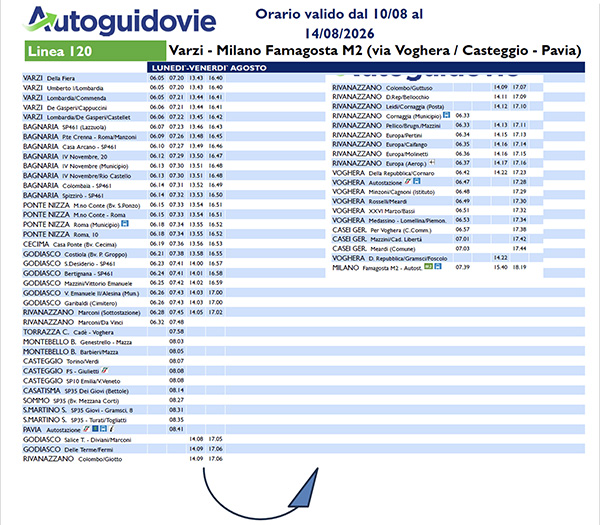This screenshot has height=525, width=600.
Task: Click the info icon on Pavia Autostazione row
Action: [x=111, y=429]
